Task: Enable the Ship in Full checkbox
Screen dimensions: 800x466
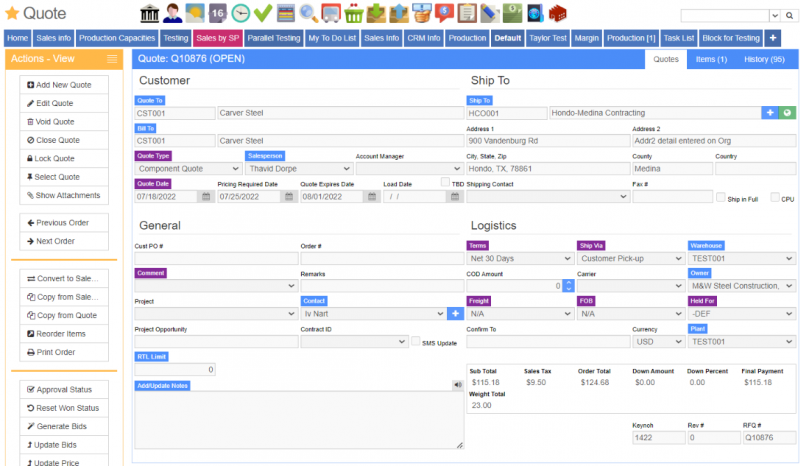Action: tap(721, 198)
